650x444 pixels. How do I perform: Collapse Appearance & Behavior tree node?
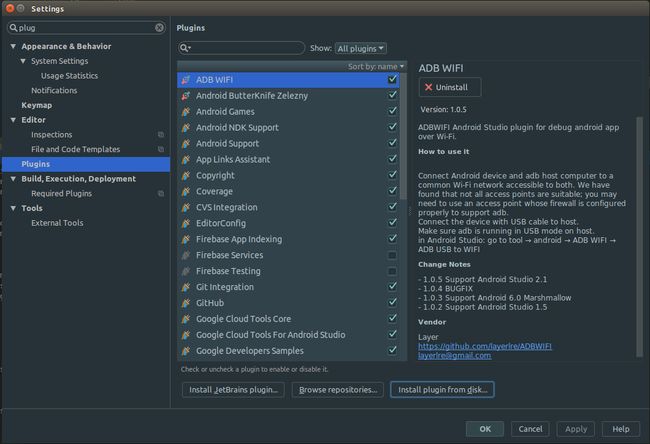(13, 46)
